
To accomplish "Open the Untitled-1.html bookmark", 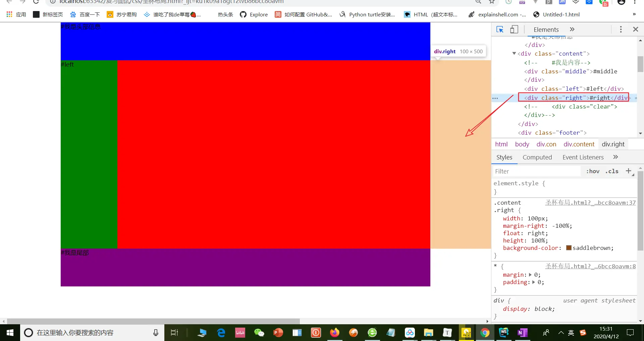I will click(556, 14).
